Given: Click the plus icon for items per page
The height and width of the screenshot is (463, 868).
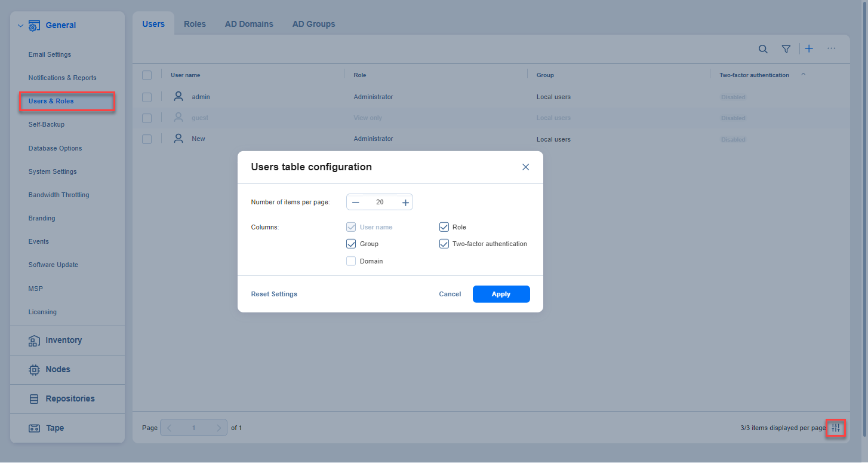Looking at the screenshot, I should [405, 203].
